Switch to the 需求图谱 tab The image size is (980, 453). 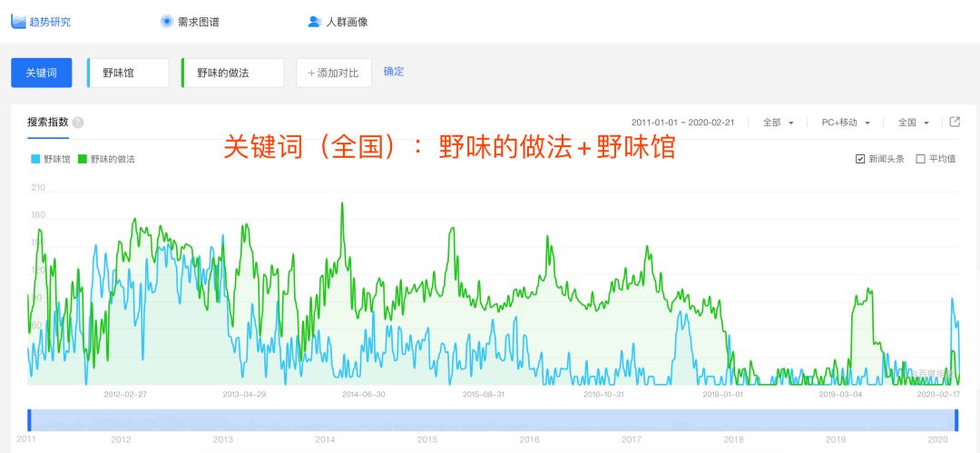point(190,22)
